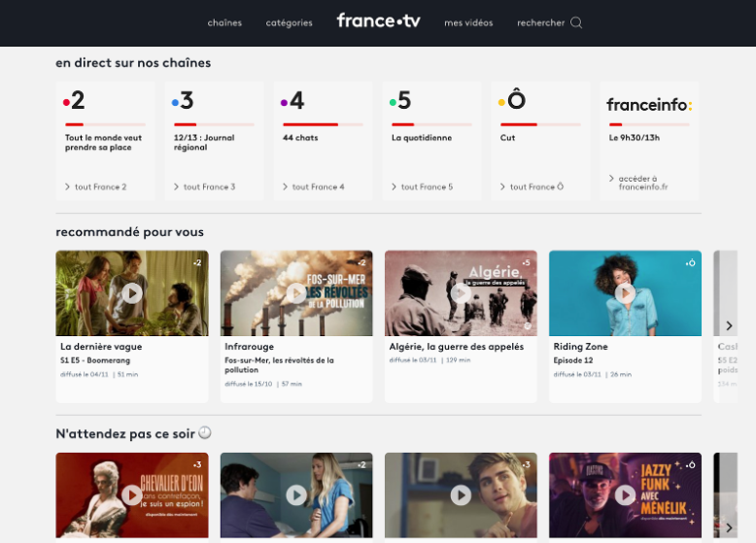Open the Riding Zone thumbnail
756x543 pixels.
click(x=626, y=293)
